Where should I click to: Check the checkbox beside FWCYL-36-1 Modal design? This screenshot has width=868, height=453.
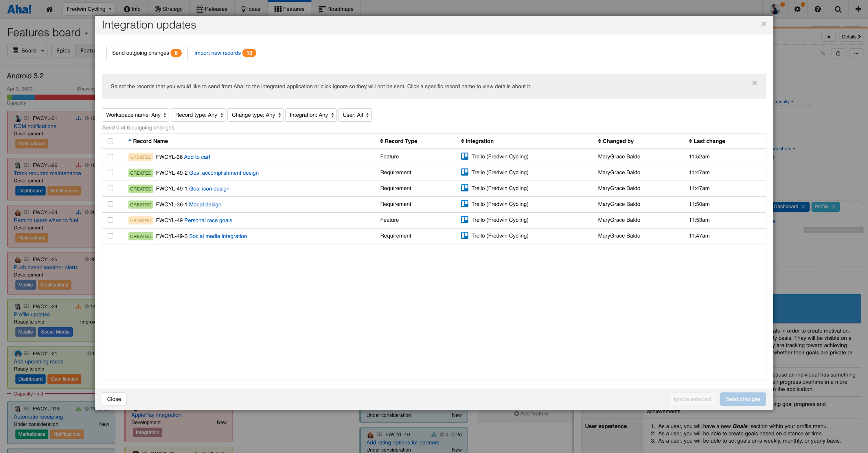(110, 204)
